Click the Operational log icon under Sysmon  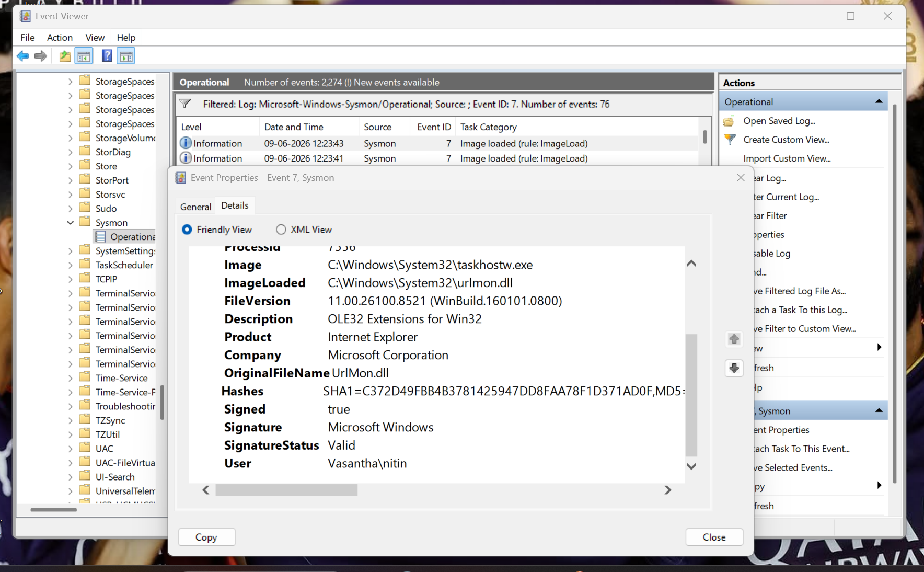[x=101, y=237]
